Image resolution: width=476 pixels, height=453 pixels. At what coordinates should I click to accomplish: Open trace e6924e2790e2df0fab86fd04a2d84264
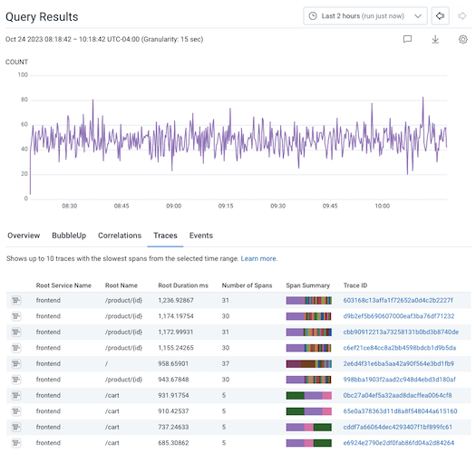click(x=399, y=443)
